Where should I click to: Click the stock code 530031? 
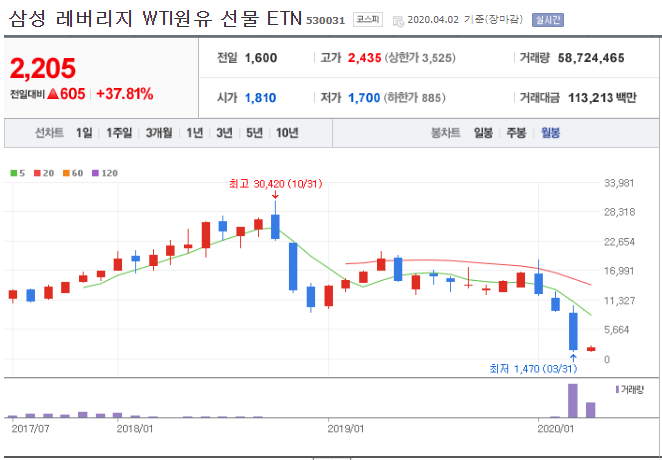(x=326, y=20)
